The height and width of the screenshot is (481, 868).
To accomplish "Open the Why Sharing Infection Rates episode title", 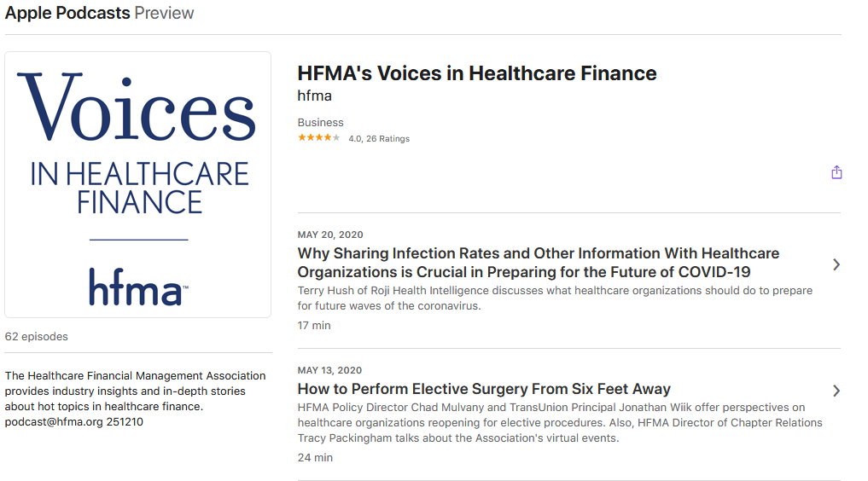I will [538, 263].
